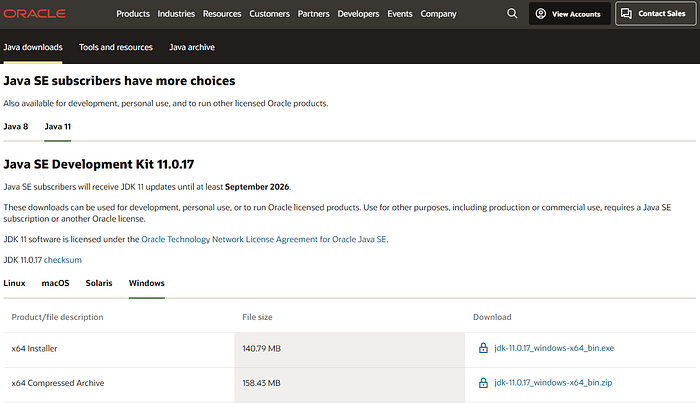Switch to the Solaris downloads tab
The width and height of the screenshot is (700, 403).
click(99, 283)
